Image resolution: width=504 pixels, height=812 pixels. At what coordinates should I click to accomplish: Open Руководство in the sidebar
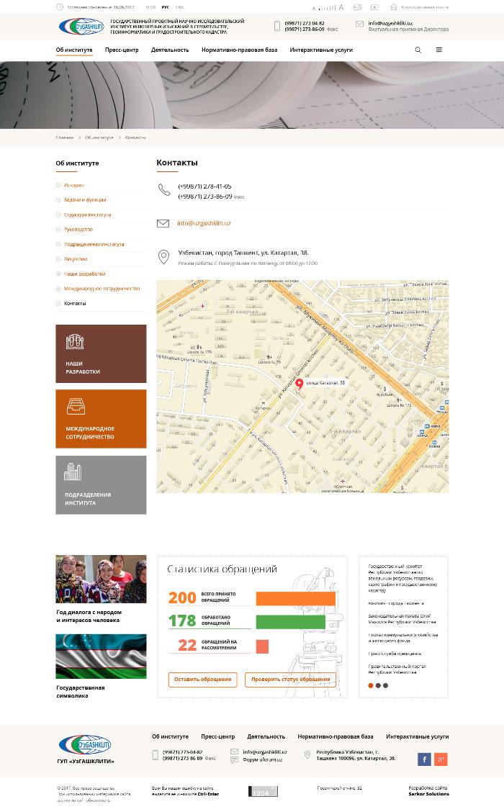pos(78,230)
